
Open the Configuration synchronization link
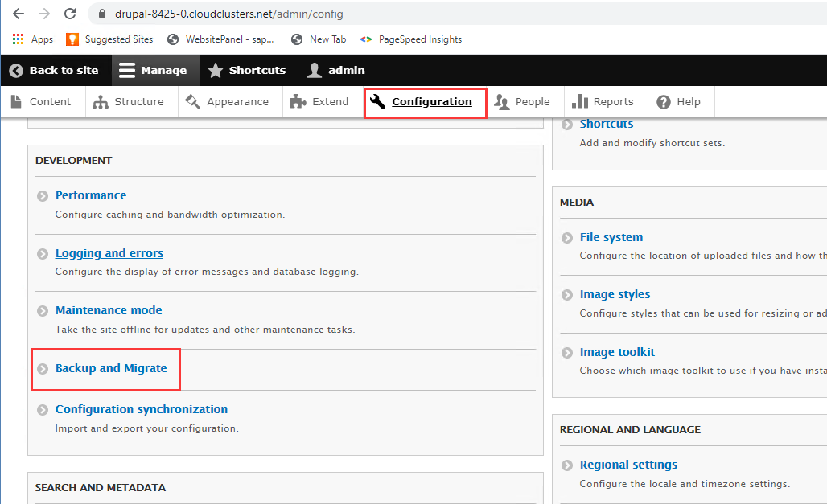click(x=142, y=409)
